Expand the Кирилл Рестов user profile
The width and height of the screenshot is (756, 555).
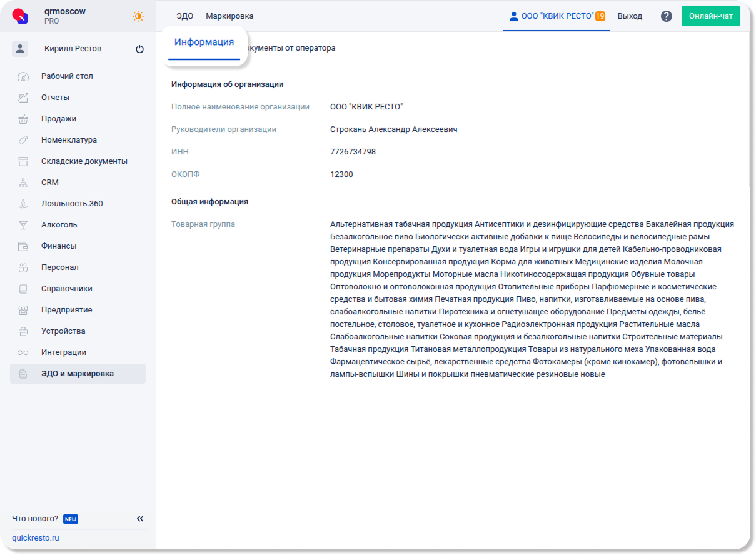pyautogui.click(x=73, y=49)
